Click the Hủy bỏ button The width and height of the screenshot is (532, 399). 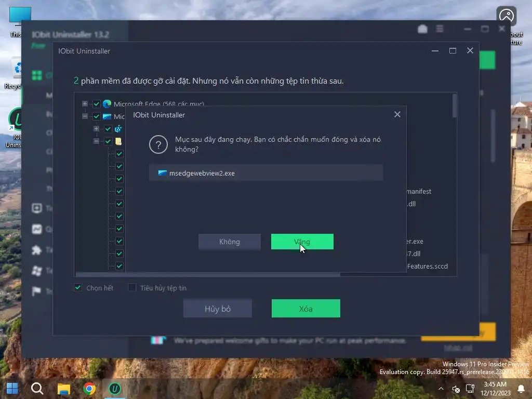coord(218,309)
